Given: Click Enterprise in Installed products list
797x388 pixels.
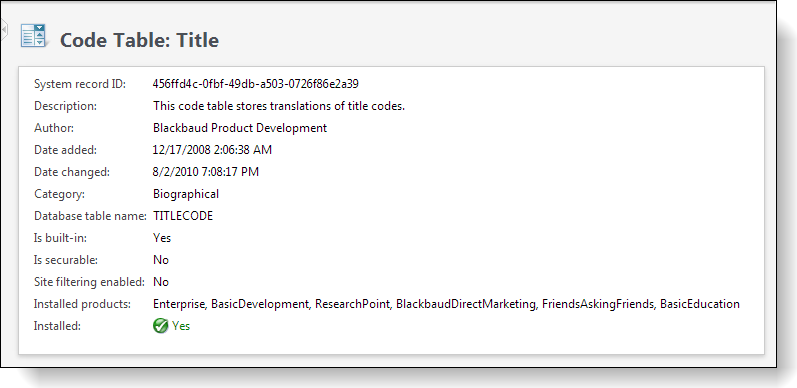Looking at the screenshot, I should [x=178, y=304].
